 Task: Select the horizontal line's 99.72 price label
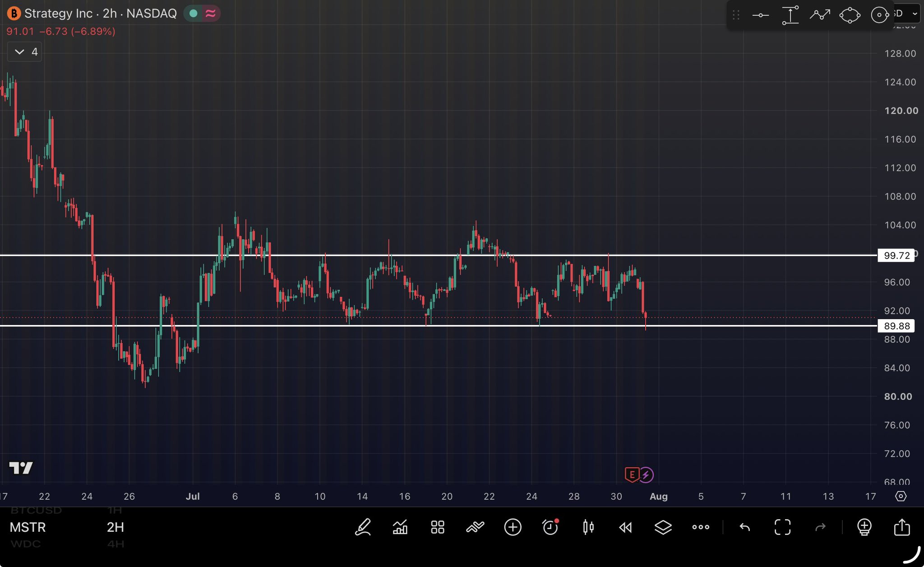pyautogui.click(x=897, y=256)
